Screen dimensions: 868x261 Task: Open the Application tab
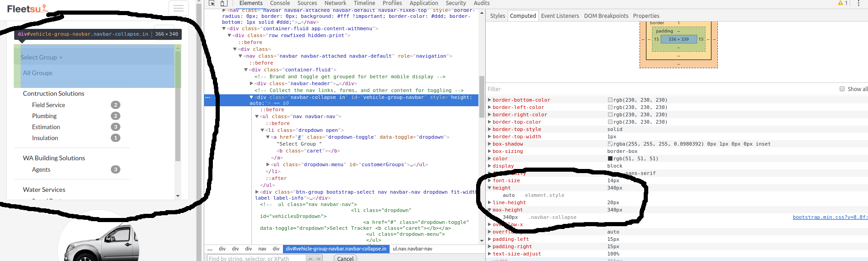(x=424, y=3)
